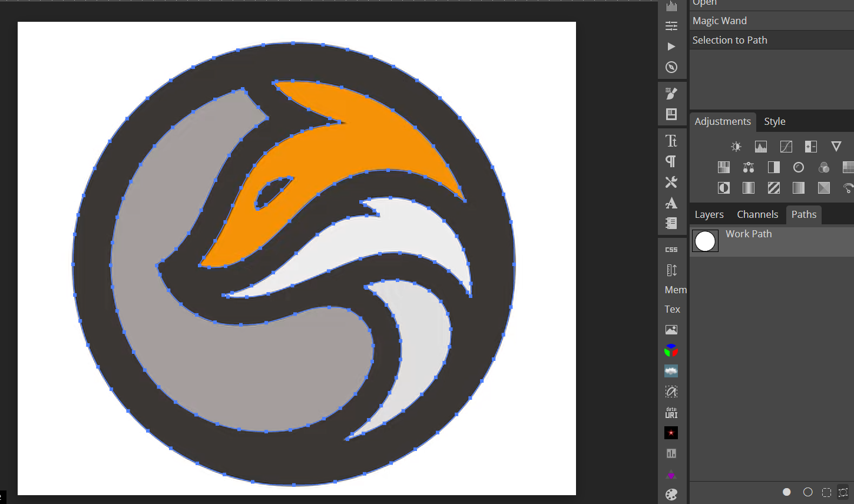Switch to the Channels tab

[x=757, y=214]
